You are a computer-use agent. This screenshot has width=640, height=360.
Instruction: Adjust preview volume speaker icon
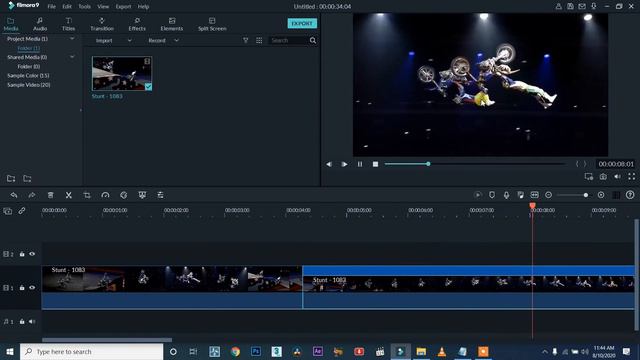618,176
